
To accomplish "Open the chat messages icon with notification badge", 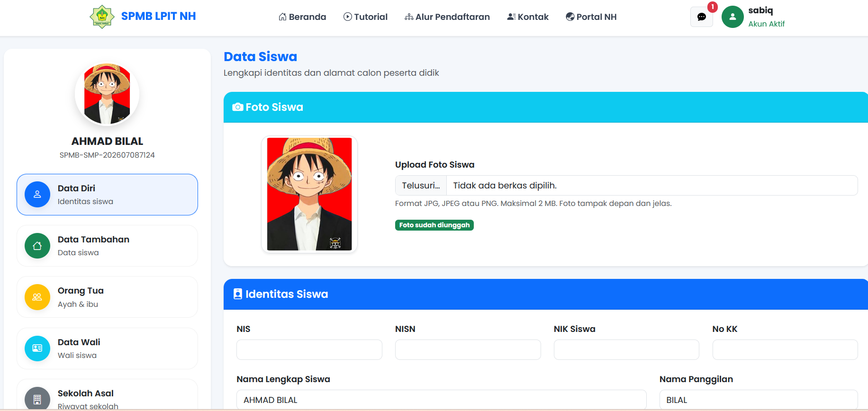I will [x=702, y=17].
